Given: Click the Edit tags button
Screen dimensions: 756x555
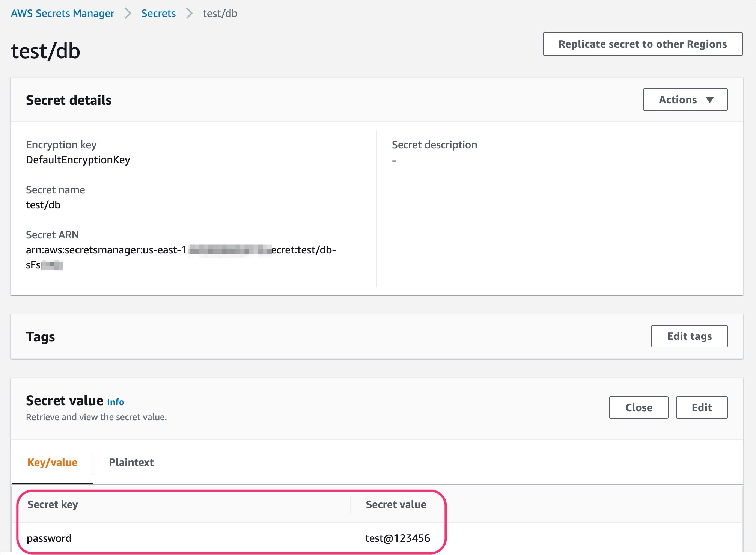Looking at the screenshot, I should pos(689,336).
